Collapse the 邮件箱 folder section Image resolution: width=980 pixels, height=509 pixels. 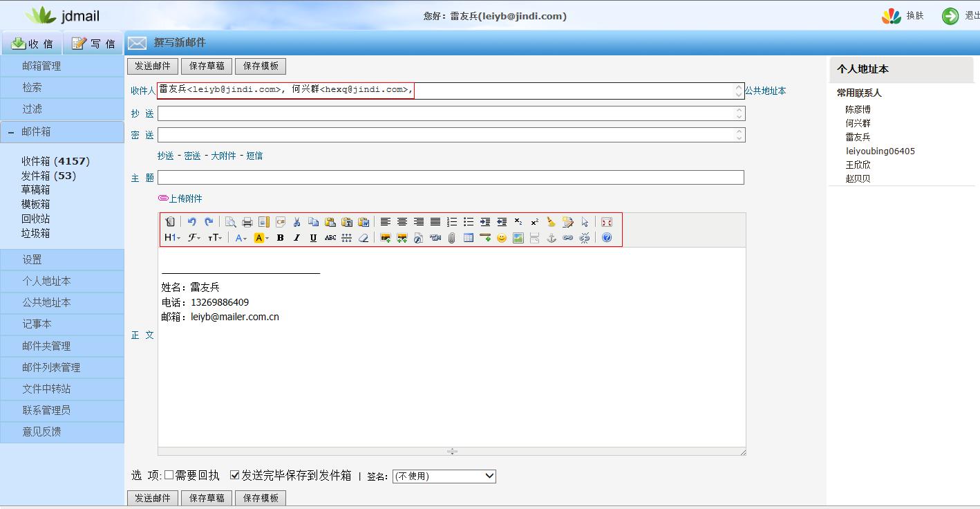tap(11, 131)
